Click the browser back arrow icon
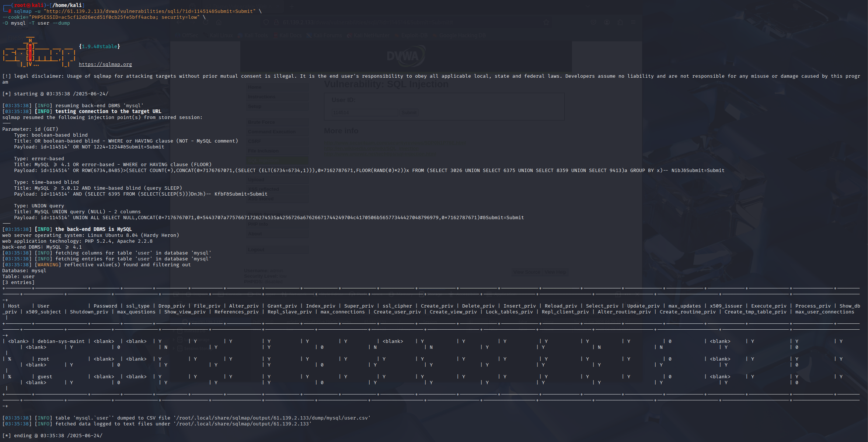868x442 pixels. tap(179, 22)
